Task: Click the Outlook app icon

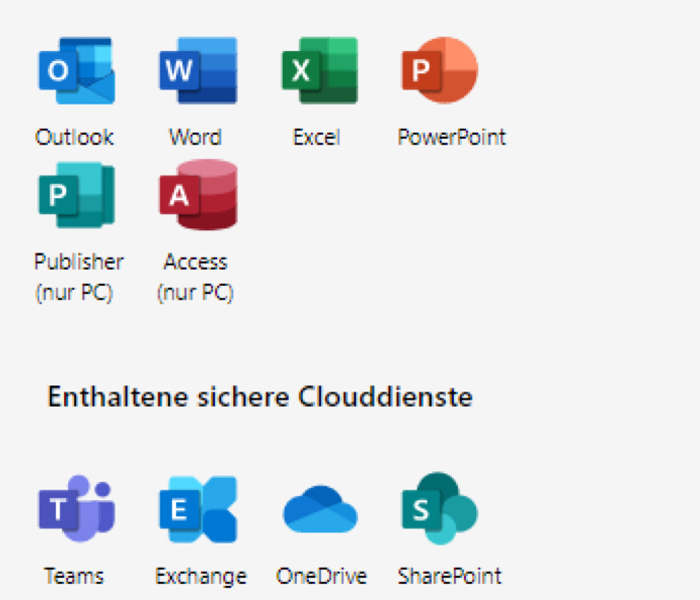Action: [76, 71]
